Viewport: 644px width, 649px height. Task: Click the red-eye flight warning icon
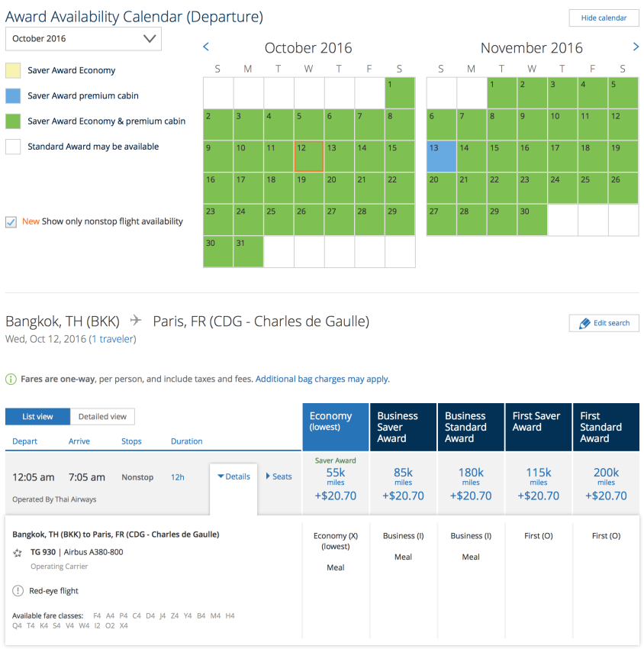click(x=18, y=590)
